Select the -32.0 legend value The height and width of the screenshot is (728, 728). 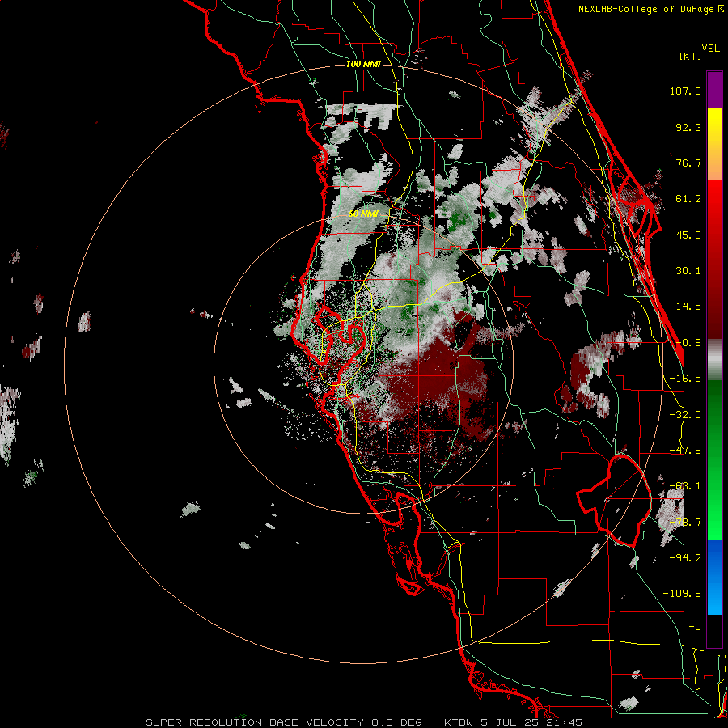tap(685, 415)
